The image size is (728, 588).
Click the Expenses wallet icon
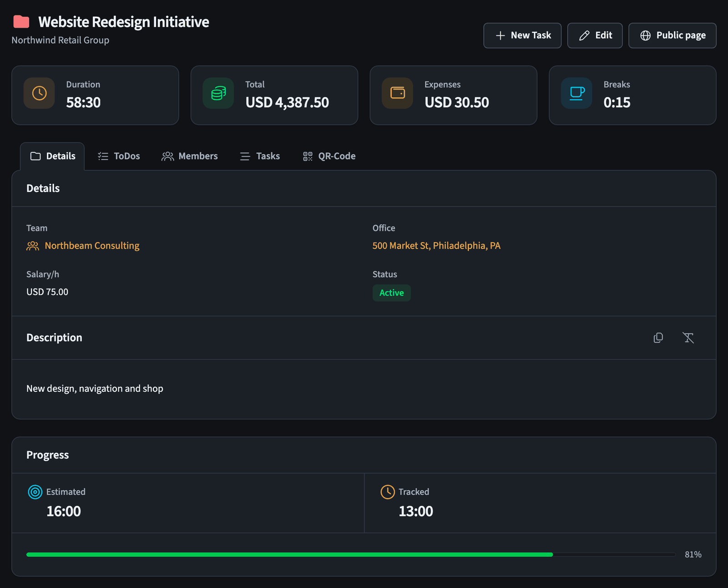coord(398,93)
